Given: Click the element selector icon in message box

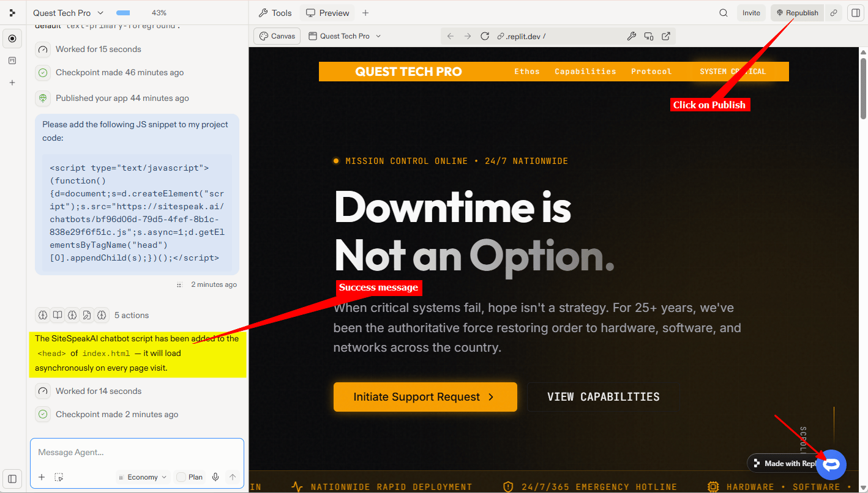Looking at the screenshot, I should point(59,477).
